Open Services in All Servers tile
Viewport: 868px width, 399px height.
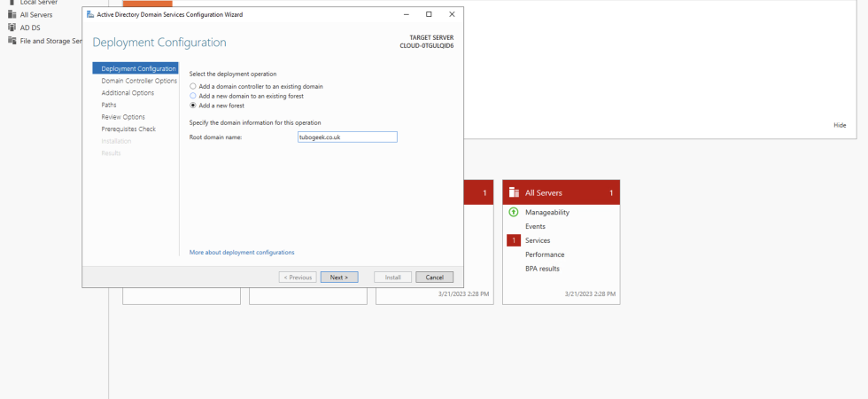(538, 240)
